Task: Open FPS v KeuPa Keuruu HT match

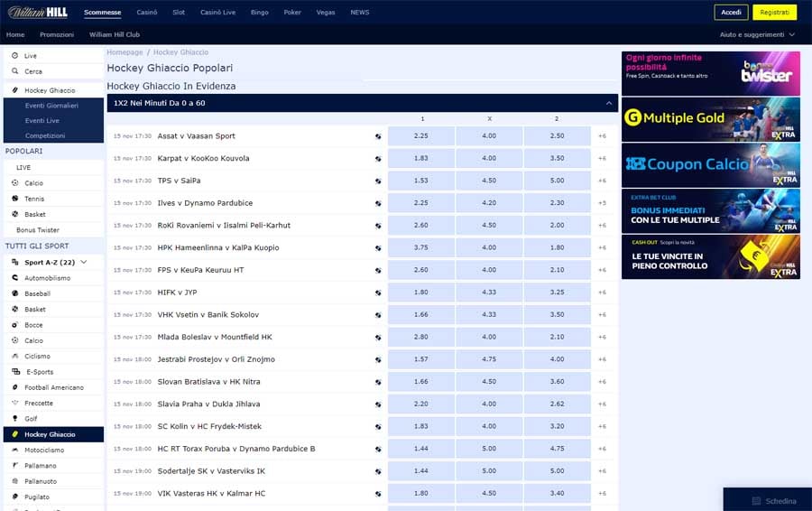Action: pos(200,270)
